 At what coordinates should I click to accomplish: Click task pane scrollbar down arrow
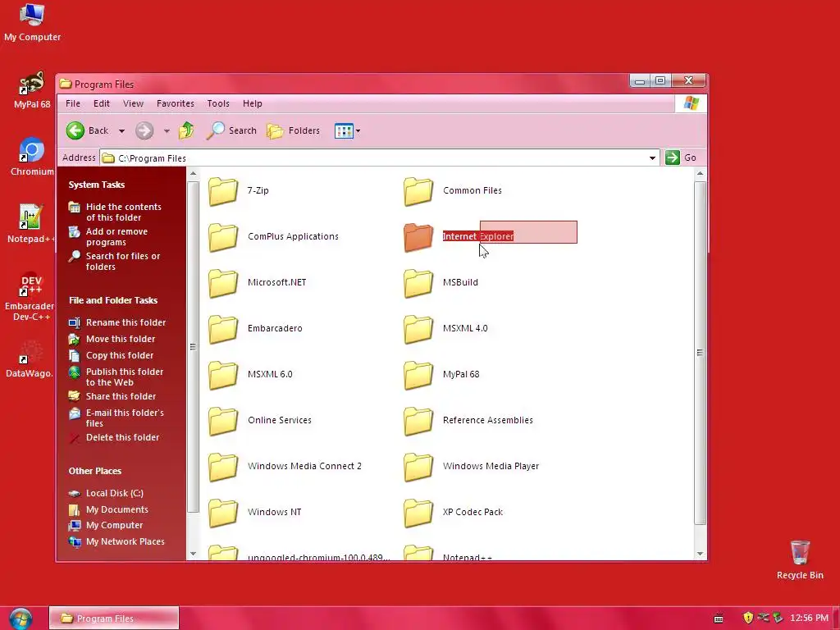193,554
